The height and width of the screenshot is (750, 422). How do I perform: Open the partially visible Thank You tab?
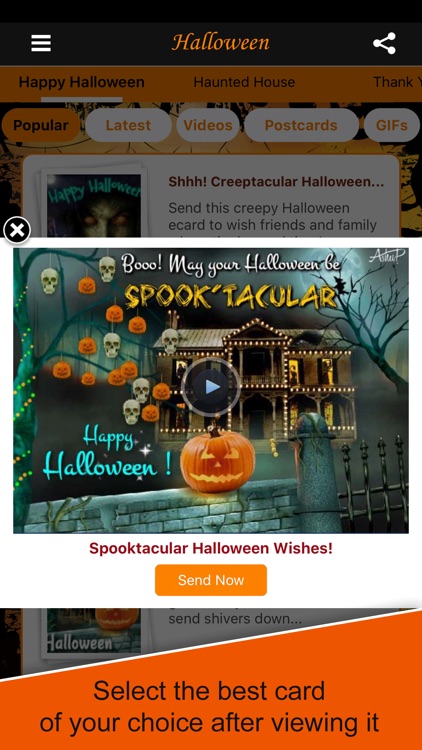coord(397,82)
